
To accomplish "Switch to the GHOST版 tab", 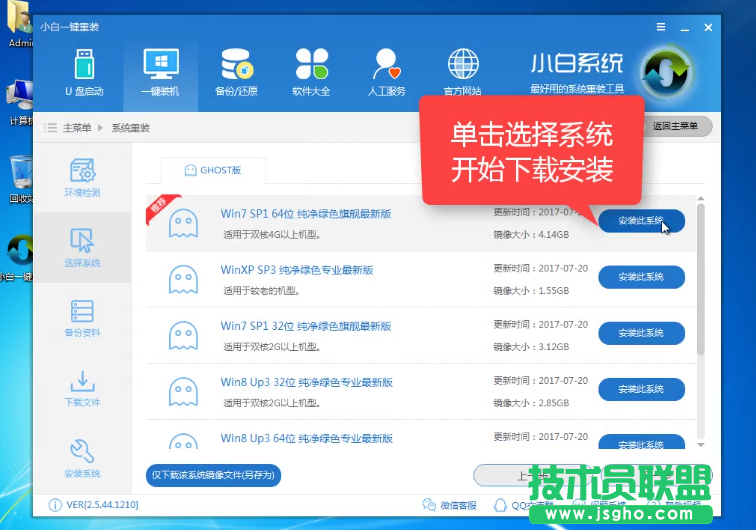I will (x=213, y=170).
